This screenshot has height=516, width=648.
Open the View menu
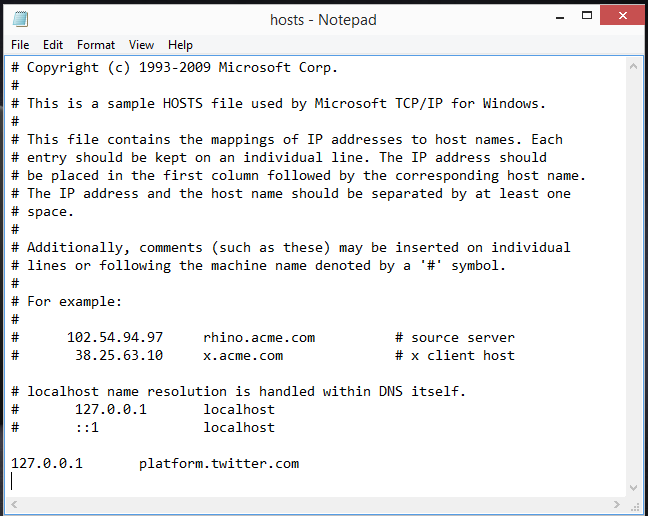(141, 45)
